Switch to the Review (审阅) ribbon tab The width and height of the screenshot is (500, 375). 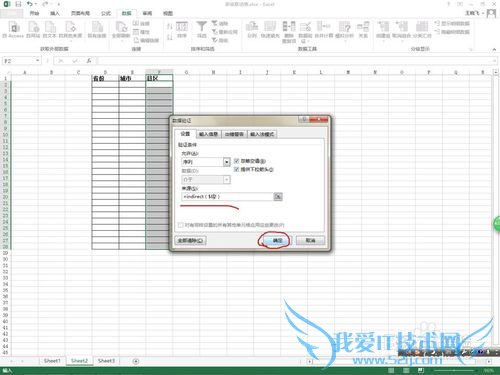tap(147, 13)
